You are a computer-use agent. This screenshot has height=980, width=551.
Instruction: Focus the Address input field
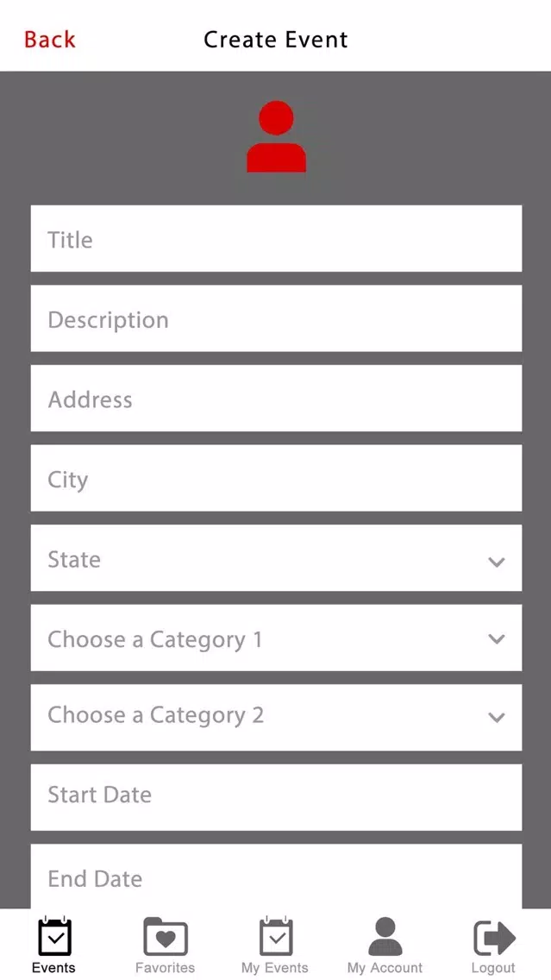tap(276, 399)
